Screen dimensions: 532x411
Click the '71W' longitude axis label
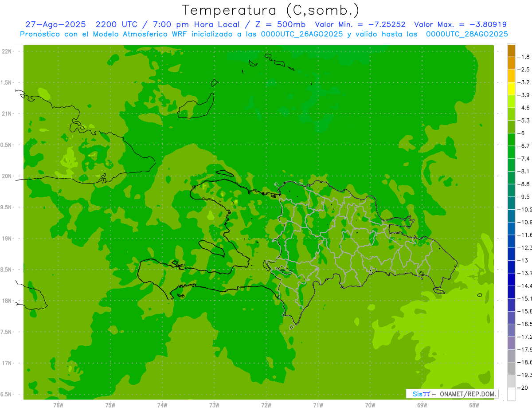tap(318, 405)
